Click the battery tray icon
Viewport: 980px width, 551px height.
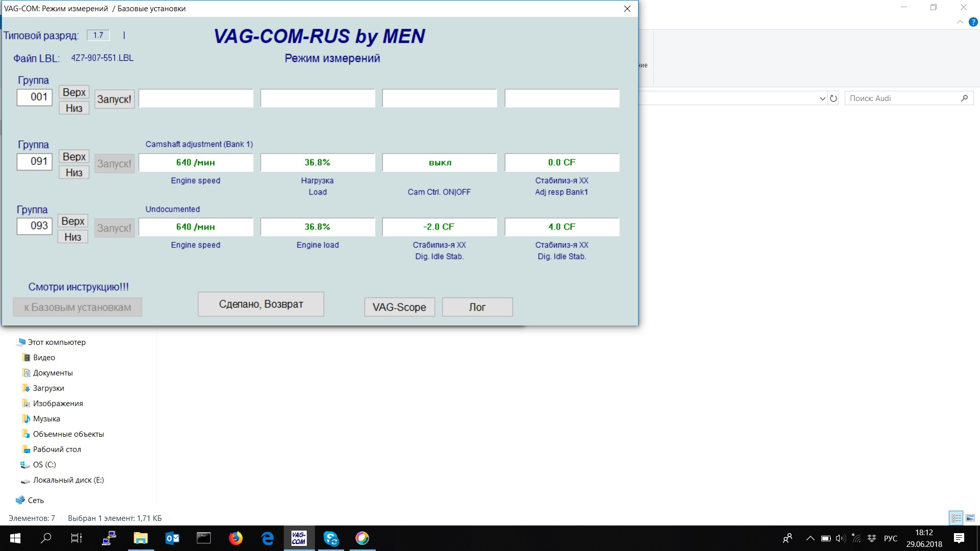[x=826, y=538]
